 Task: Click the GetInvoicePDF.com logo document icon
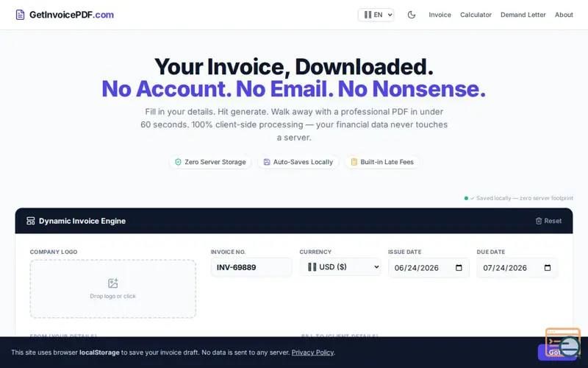coord(20,15)
